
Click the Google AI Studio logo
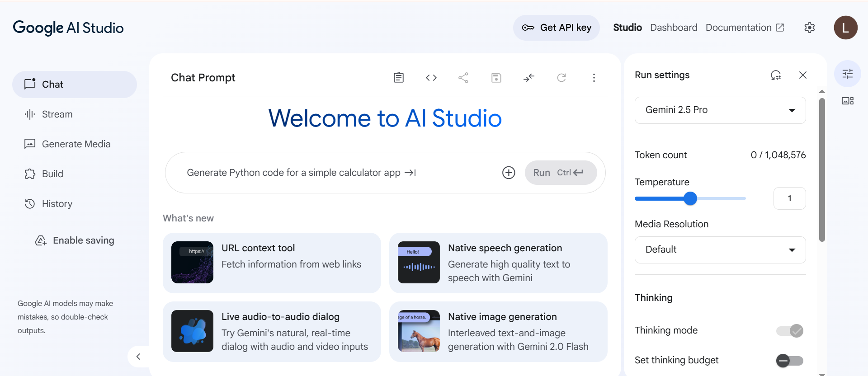click(x=68, y=28)
